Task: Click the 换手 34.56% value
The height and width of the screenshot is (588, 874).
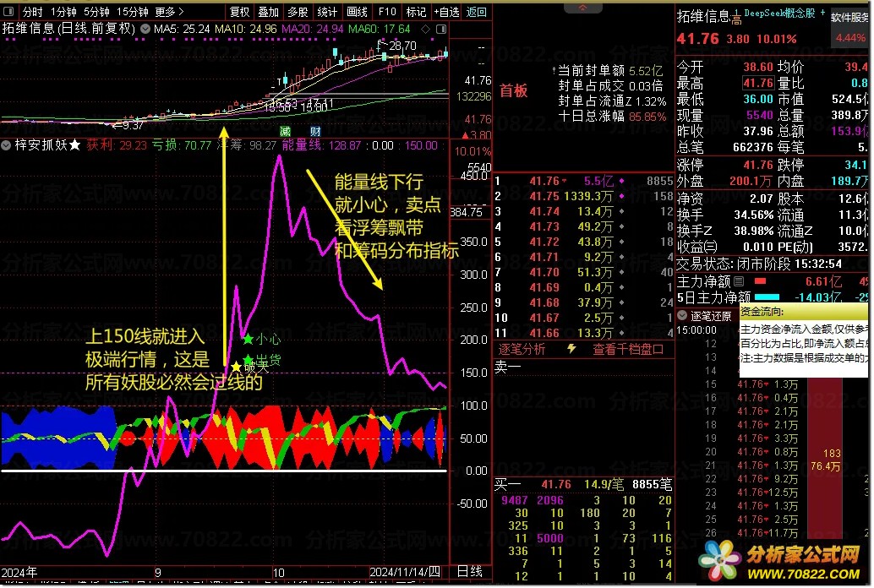Action: pyautogui.click(x=754, y=215)
